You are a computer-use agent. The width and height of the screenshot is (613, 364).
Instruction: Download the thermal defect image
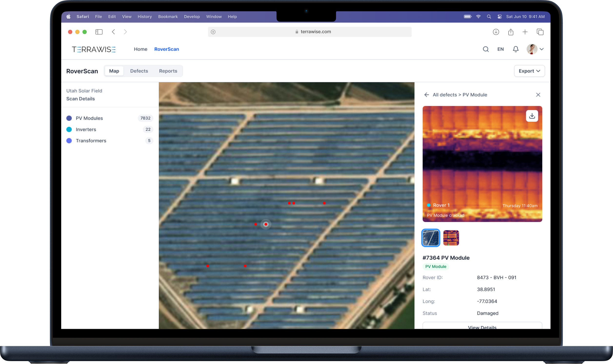click(x=532, y=116)
